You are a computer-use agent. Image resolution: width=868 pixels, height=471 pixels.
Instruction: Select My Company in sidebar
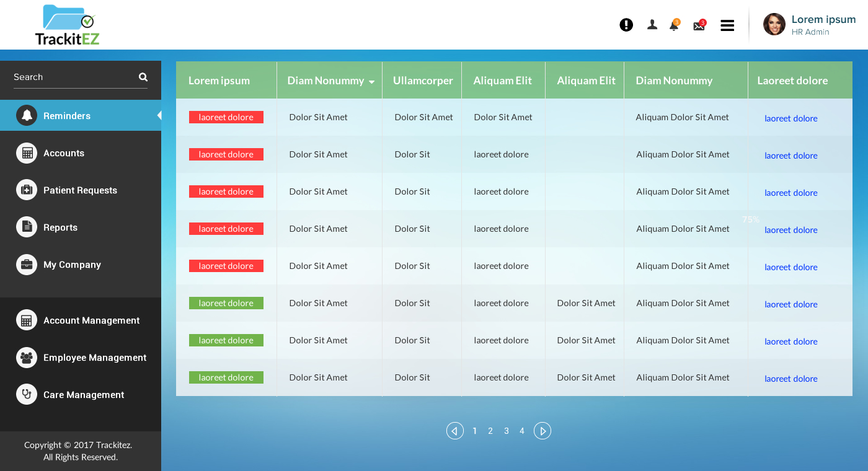[x=72, y=265]
